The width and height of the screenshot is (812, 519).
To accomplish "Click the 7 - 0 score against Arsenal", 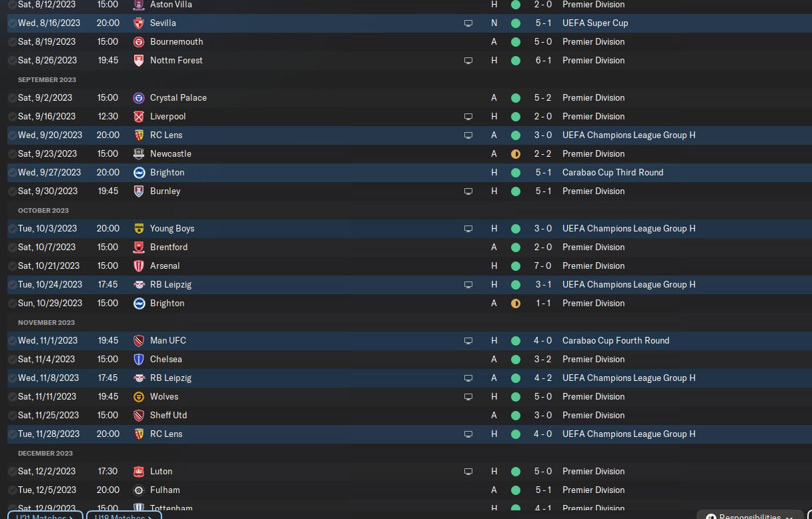I will 542,266.
